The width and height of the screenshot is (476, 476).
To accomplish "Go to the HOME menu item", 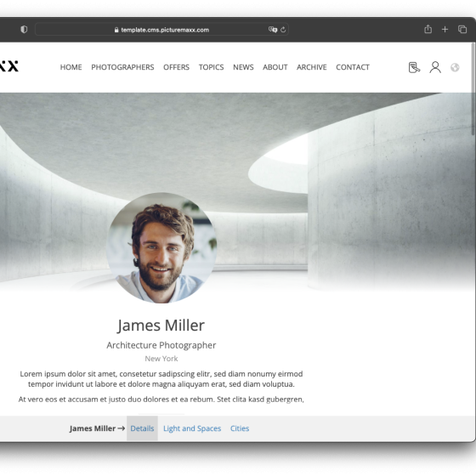I will [x=71, y=67].
